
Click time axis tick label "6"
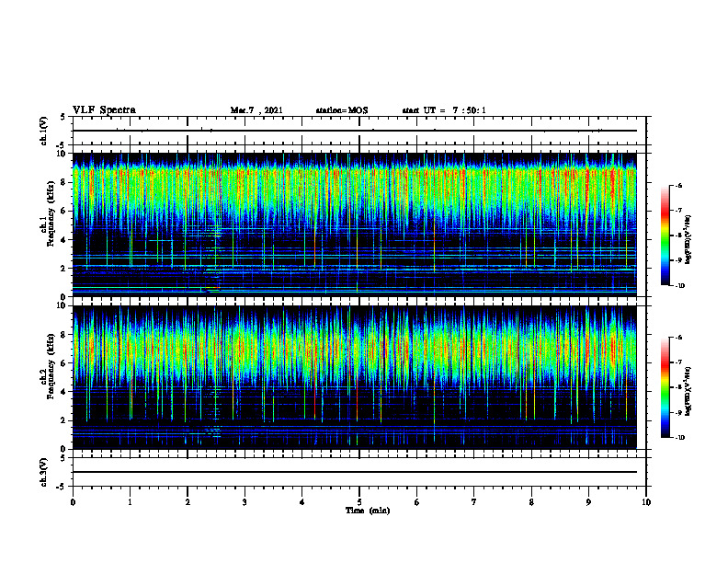[417, 502]
